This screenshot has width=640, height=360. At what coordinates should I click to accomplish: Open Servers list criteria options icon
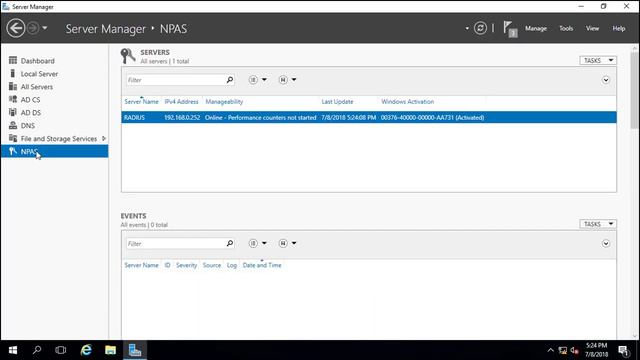253,80
